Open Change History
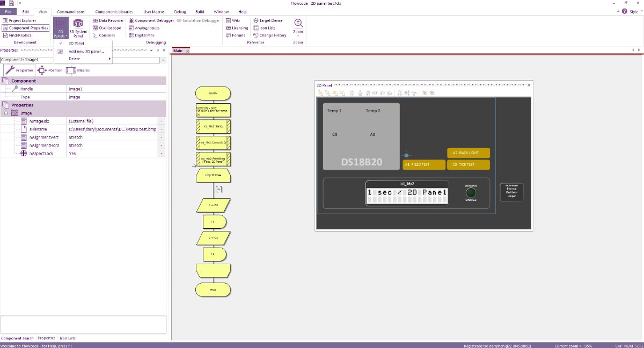 269,35
